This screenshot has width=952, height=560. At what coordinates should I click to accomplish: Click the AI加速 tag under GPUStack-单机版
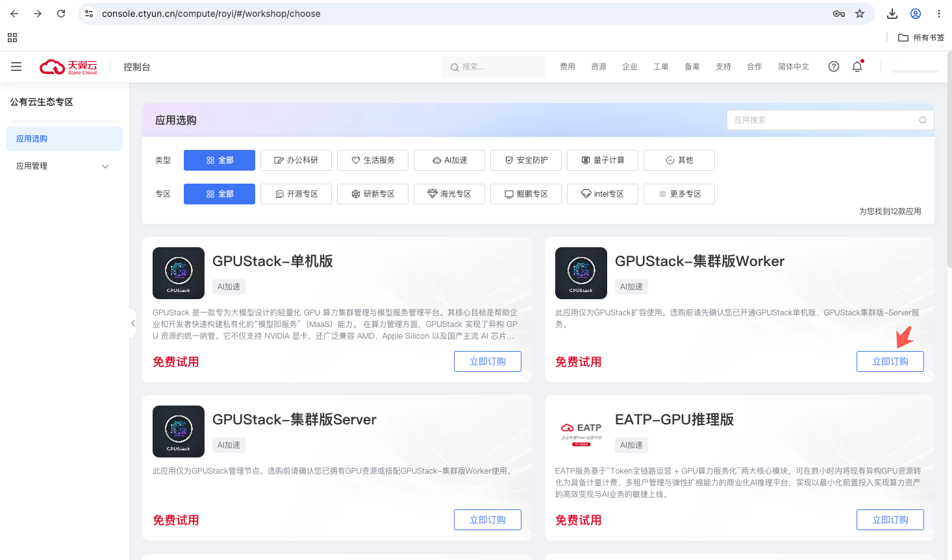click(229, 287)
